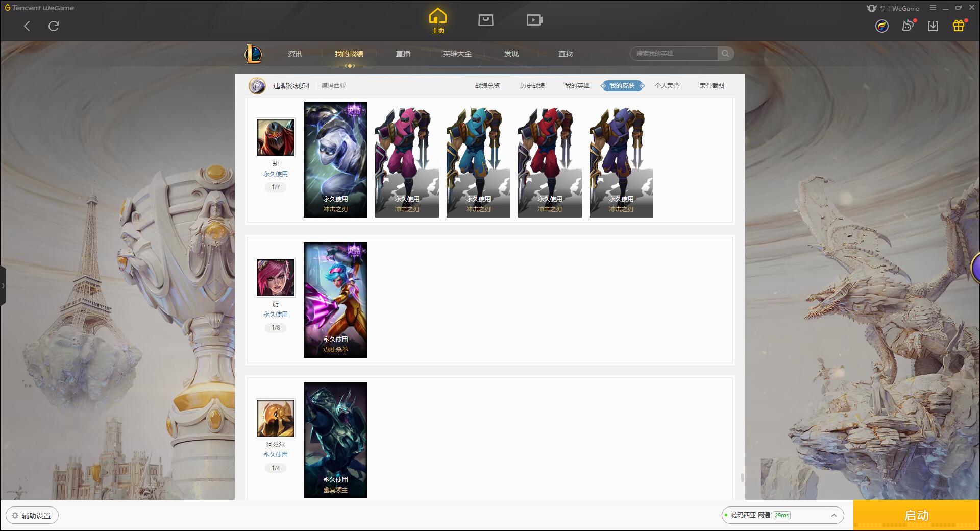Open the 查找 tab
The width and height of the screenshot is (980, 531).
[x=566, y=54]
